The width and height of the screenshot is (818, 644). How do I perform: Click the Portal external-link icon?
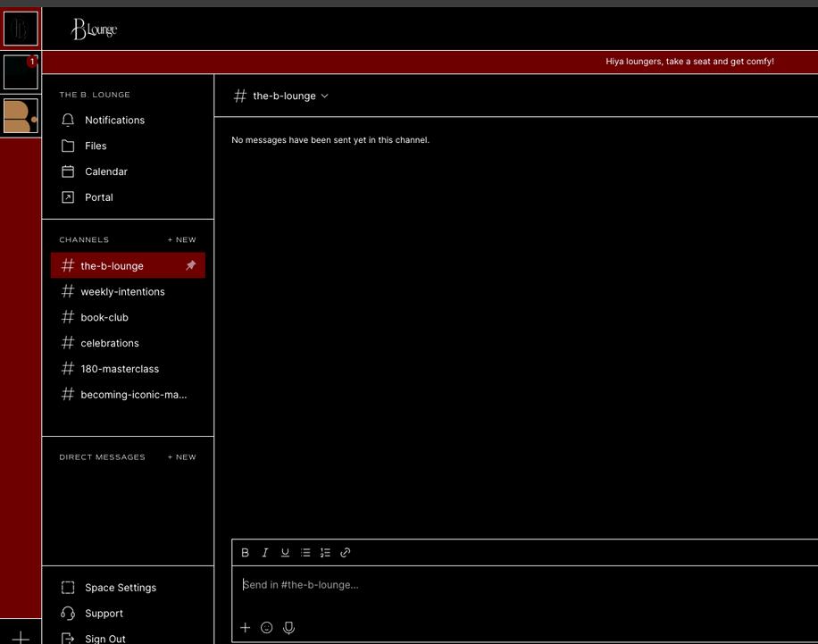click(x=68, y=197)
